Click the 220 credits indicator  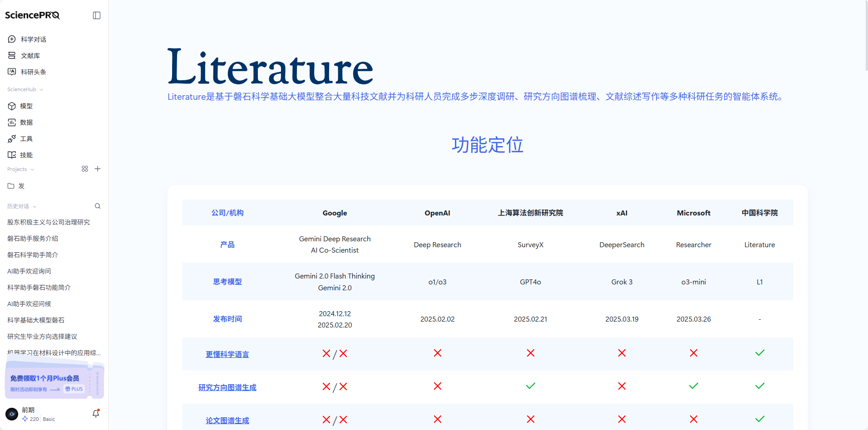(x=31, y=419)
